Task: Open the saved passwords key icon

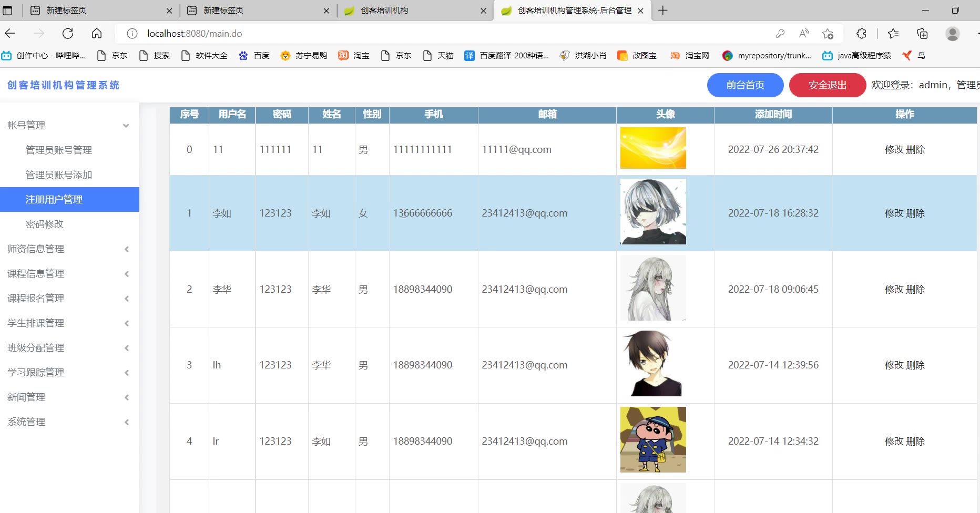Action: click(780, 34)
